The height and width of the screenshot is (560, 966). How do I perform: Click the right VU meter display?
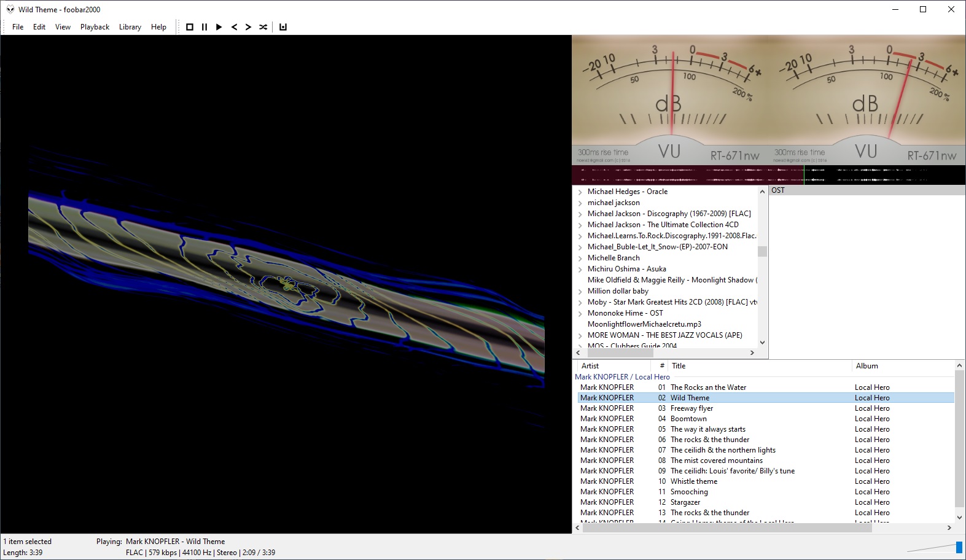pos(867,100)
